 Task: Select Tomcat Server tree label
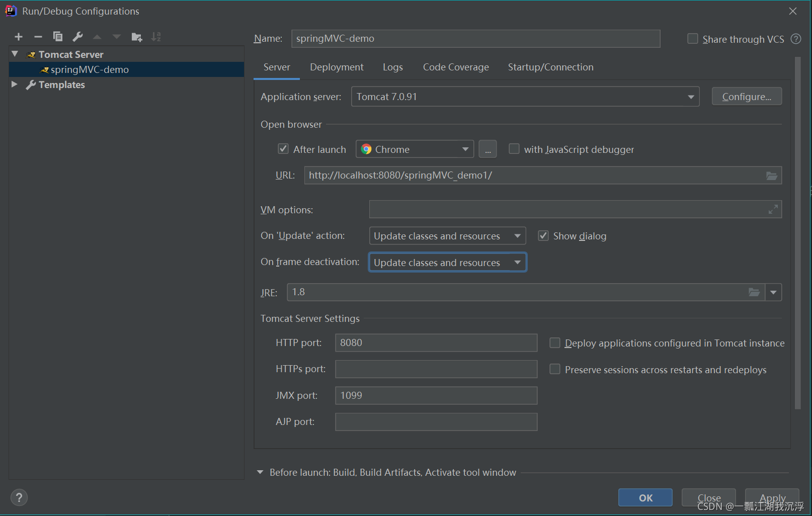coord(71,54)
